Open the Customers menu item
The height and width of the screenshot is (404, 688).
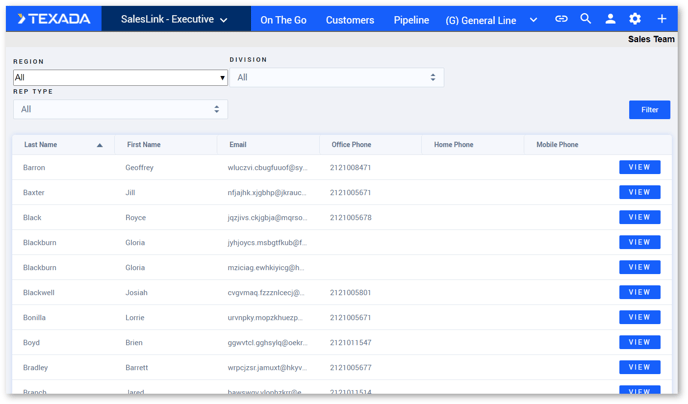click(350, 20)
